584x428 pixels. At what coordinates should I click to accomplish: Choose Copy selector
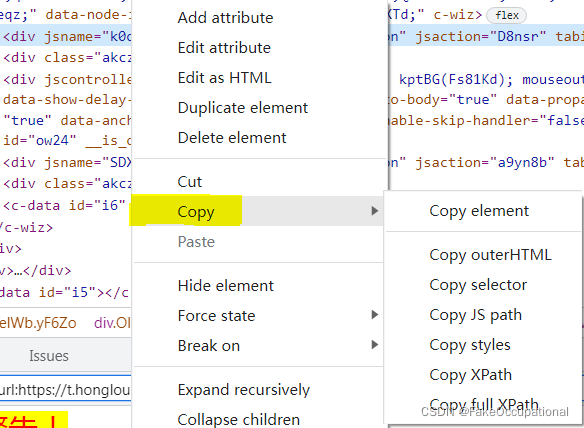(478, 285)
